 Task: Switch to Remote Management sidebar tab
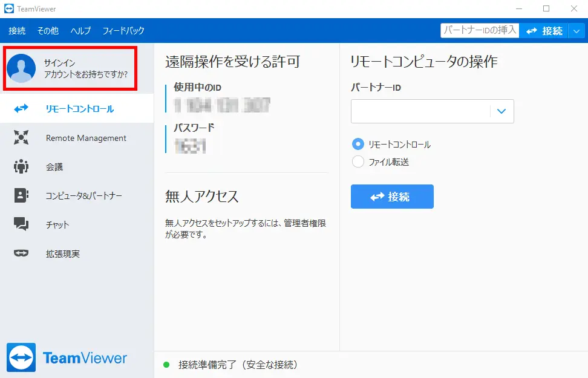click(77, 138)
